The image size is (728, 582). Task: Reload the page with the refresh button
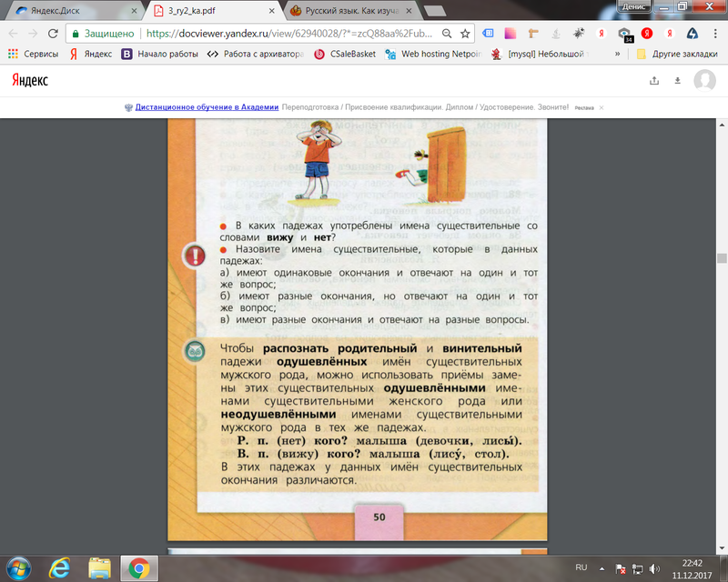click(54, 33)
